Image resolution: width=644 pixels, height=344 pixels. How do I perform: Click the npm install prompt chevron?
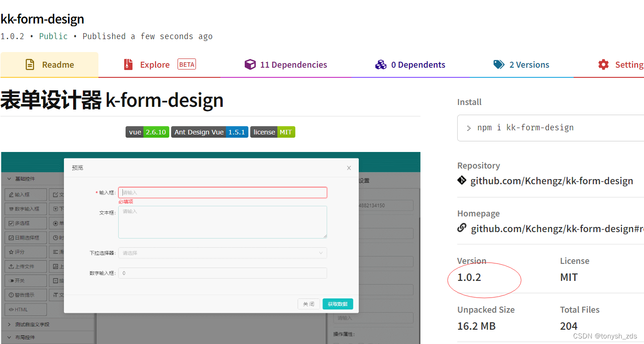(x=469, y=128)
